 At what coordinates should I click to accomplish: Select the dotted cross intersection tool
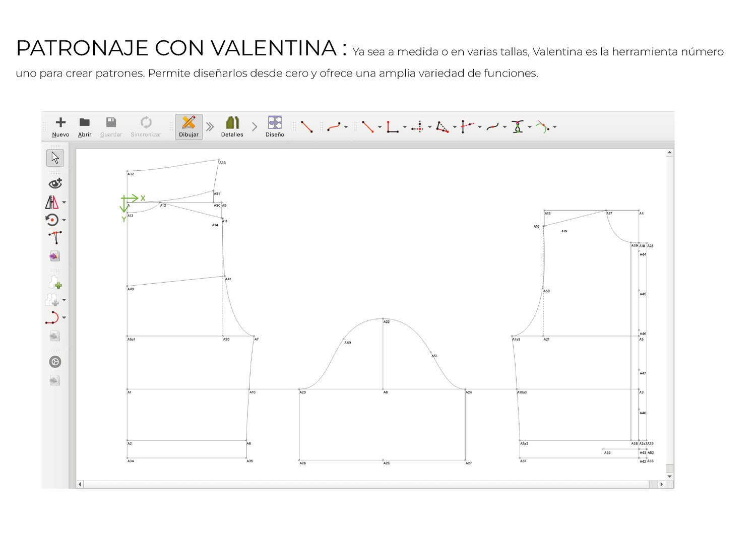[x=418, y=127]
